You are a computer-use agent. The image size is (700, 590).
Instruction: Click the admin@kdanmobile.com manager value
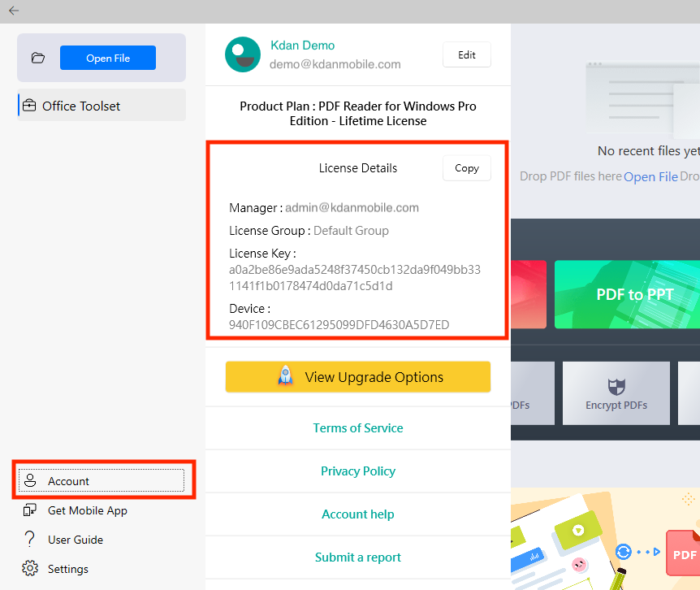click(352, 208)
